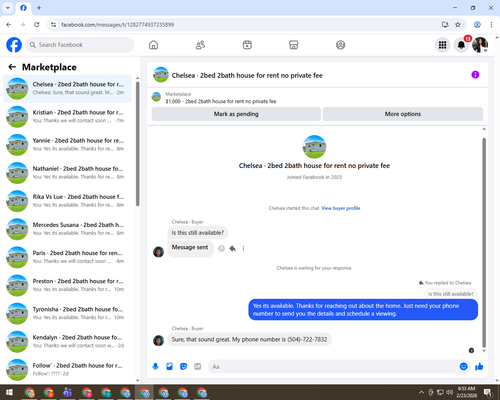Open the Reels video icon
The width and height of the screenshot is (500, 400).
tap(247, 45)
